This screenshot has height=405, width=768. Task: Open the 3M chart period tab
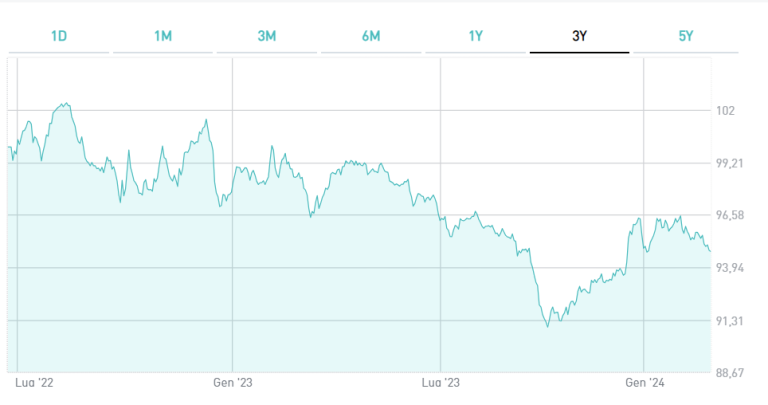coord(267,36)
